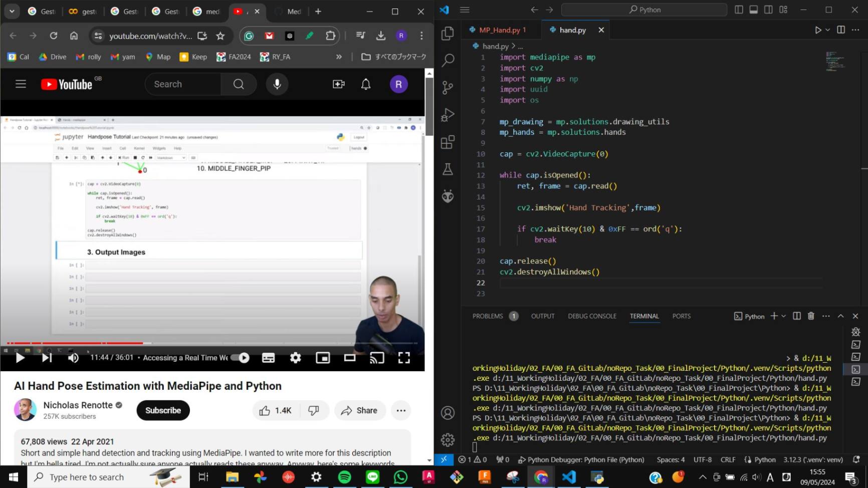Open video more actions ellipsis
868x488 pixels.
click(401, 410)
